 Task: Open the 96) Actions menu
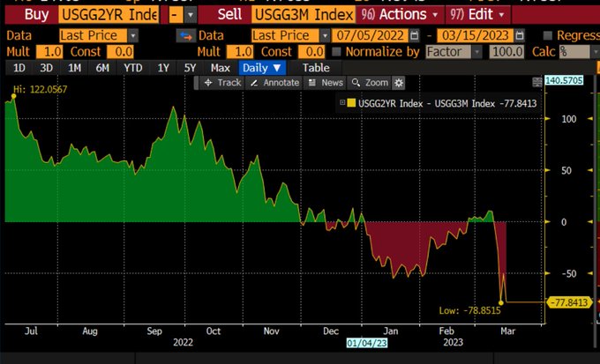click(400, 15)
